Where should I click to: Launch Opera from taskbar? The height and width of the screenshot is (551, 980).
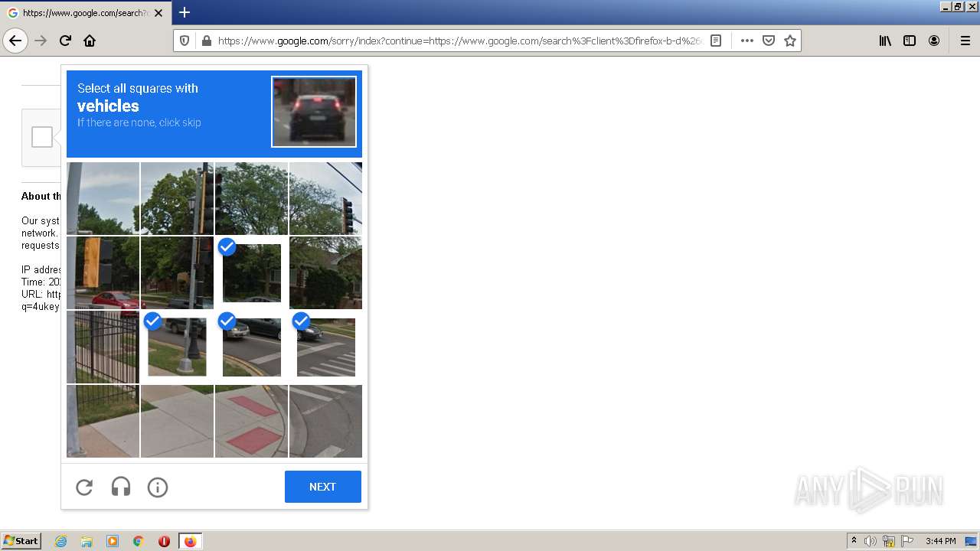tap(164, 541)
